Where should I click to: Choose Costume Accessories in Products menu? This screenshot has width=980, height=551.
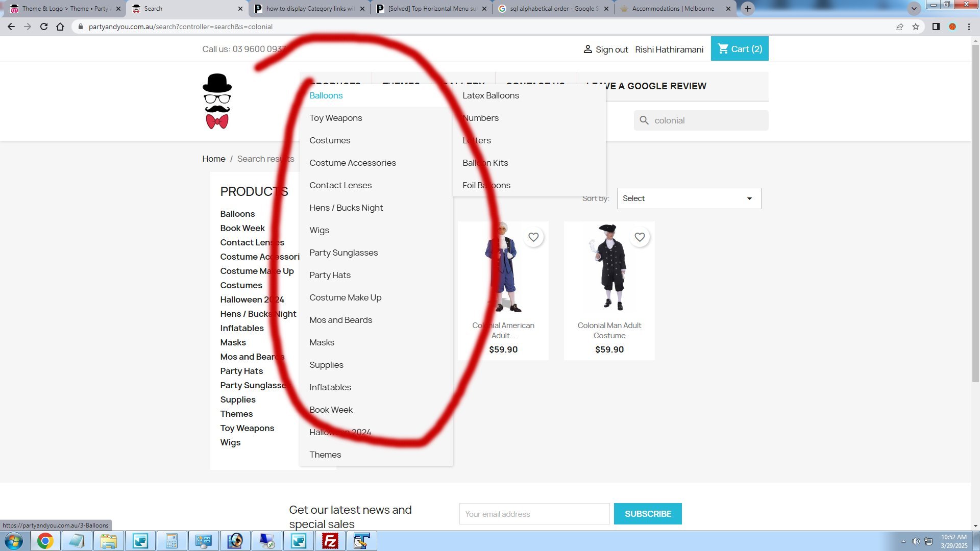(352, 163)
